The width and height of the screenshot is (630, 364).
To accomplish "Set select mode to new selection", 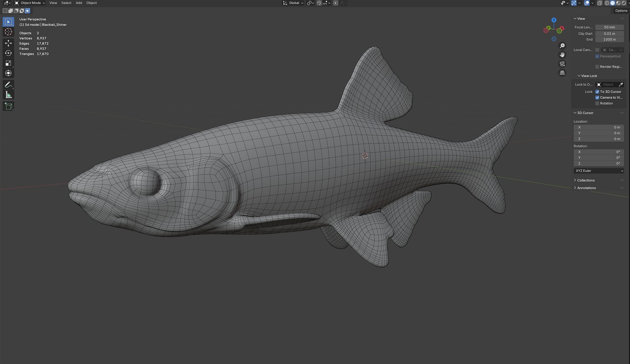I will (5, 11).
